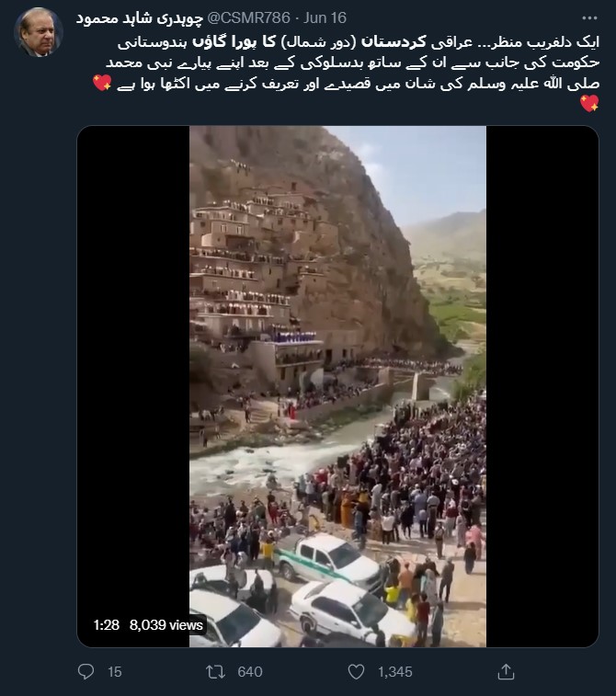Like the tweet with heart icon
Viewport: 616px width, 696px height.
pyautogui.click(x=356, y=671)
